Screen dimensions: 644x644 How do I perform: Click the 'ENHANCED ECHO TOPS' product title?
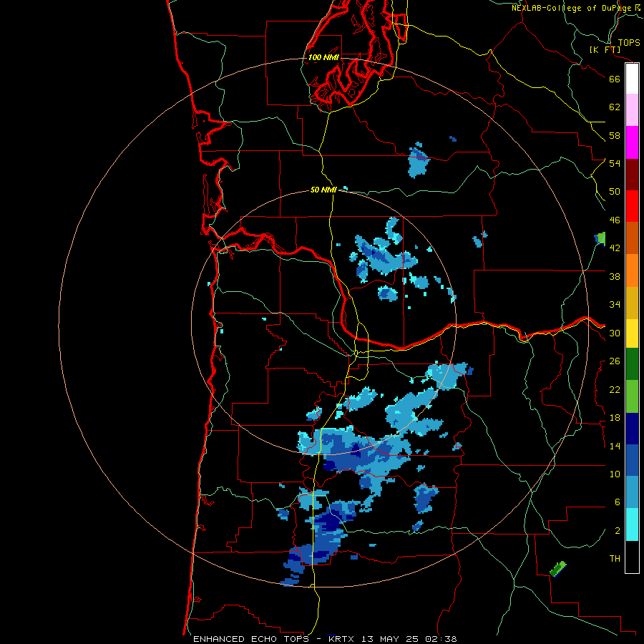[251, 639]
